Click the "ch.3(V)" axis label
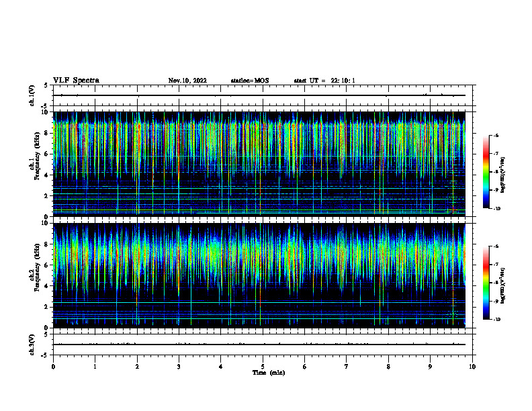 (32, 345)
